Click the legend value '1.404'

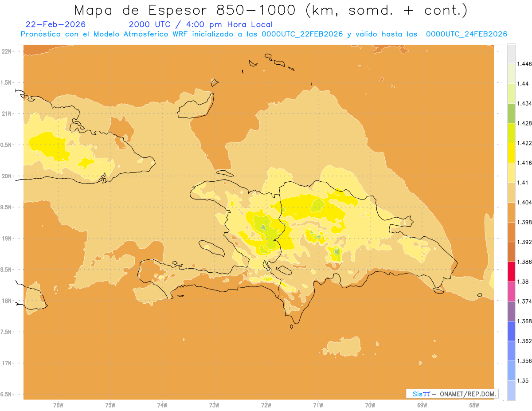(525, 202)
